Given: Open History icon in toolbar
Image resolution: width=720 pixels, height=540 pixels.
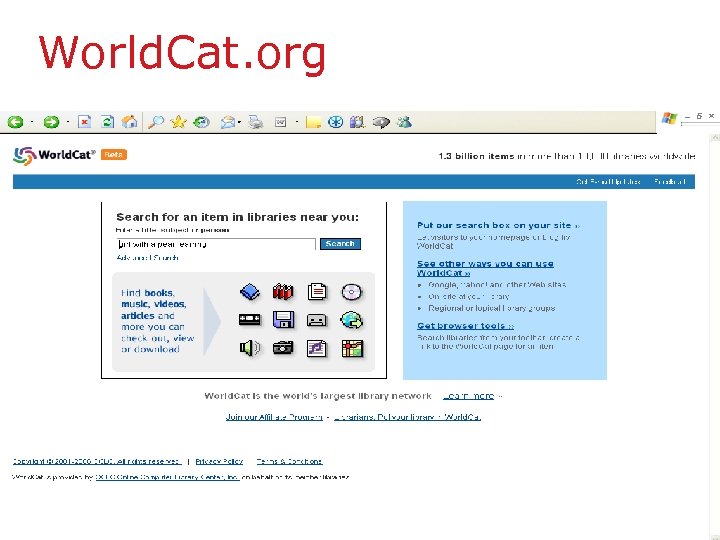Looking at the screenshot, I should coord(201,122).
